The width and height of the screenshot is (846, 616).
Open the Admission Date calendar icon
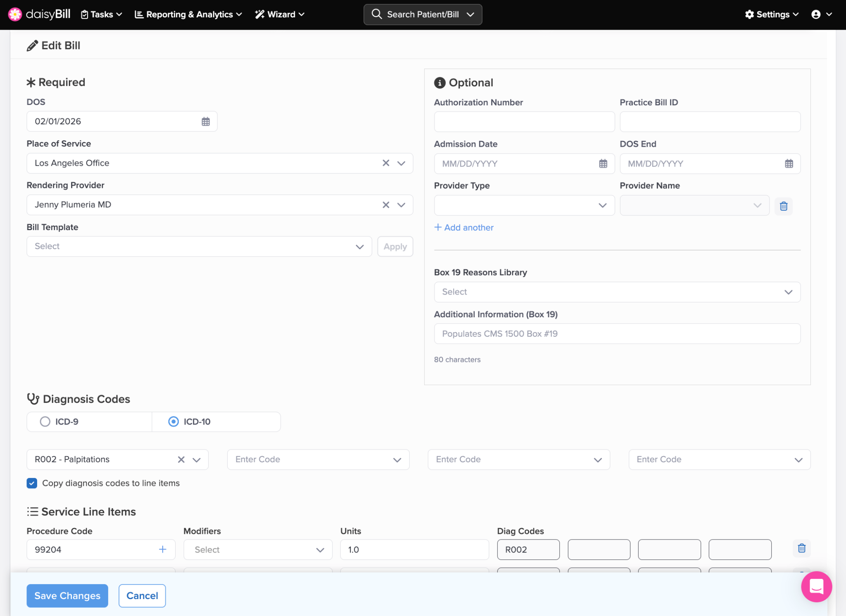click(603, 164)
